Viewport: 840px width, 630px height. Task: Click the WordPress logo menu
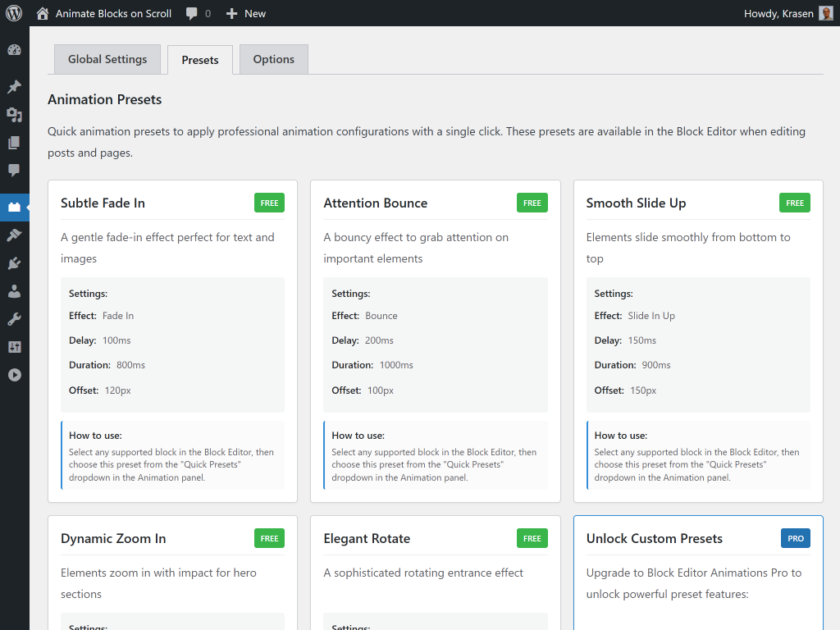point(14,13)
